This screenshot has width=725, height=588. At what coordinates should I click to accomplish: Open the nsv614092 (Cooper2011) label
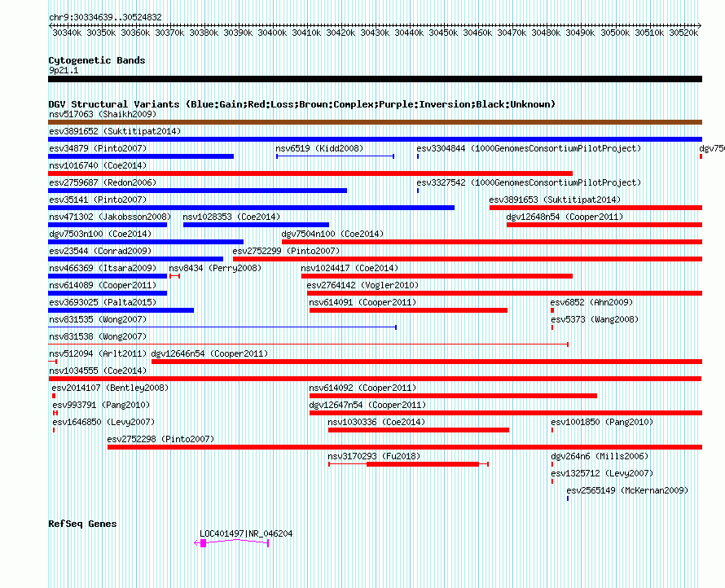coord(363,388)
